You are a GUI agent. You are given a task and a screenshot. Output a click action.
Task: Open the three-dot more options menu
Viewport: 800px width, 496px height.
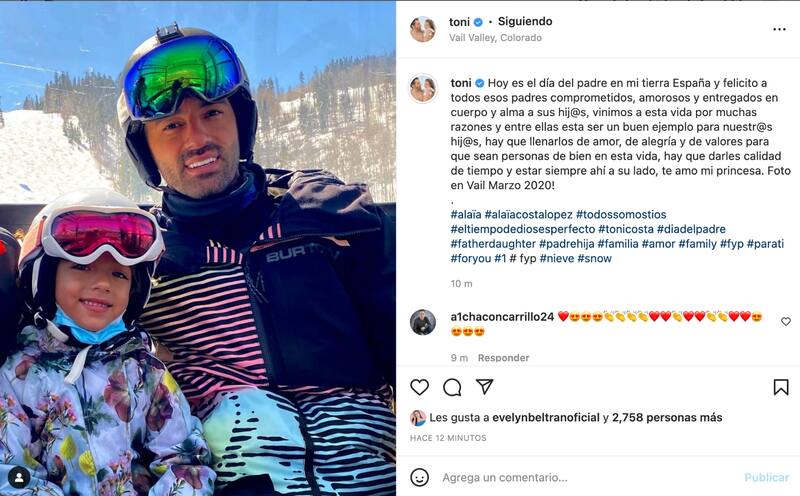coord(779,29)
